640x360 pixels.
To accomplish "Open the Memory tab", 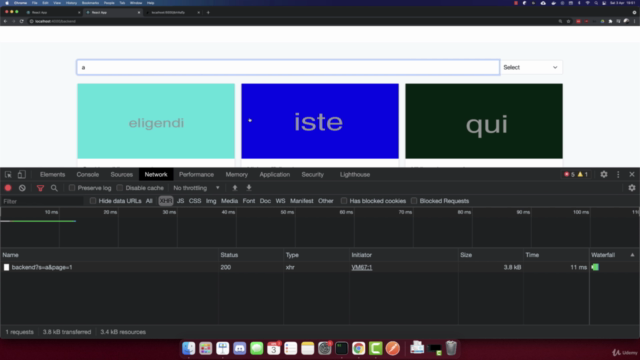I will (237, 174).
